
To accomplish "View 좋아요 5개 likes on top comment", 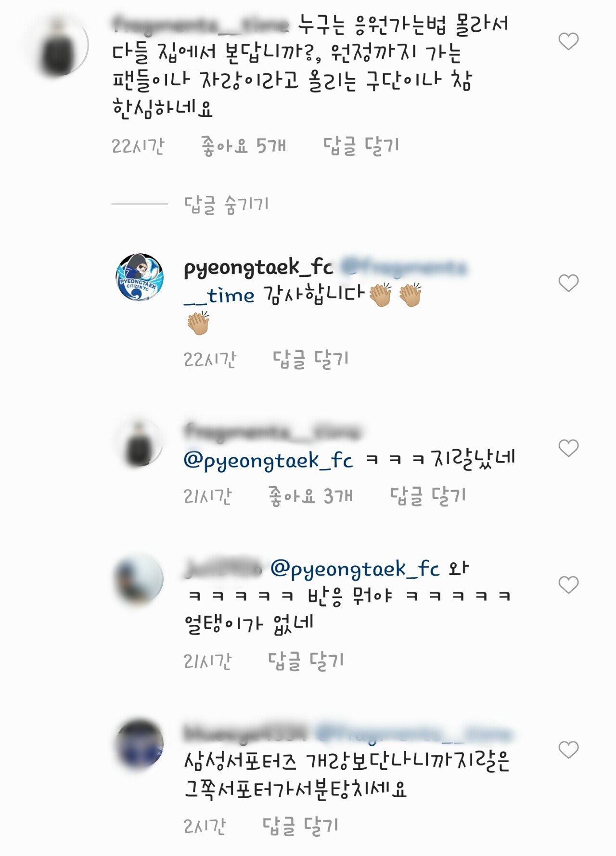I will (x=244, y=146).
